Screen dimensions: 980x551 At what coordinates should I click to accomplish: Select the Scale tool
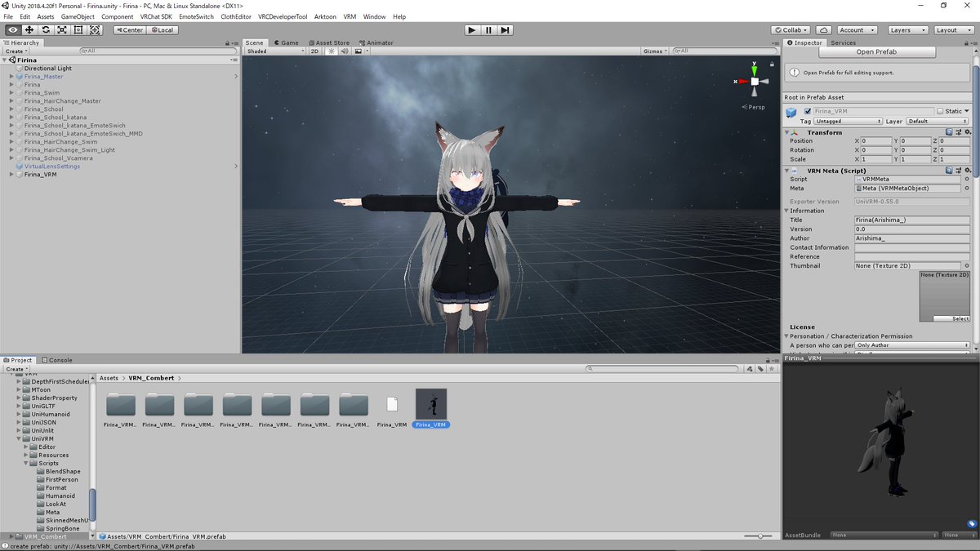click(x=62, y=29)
